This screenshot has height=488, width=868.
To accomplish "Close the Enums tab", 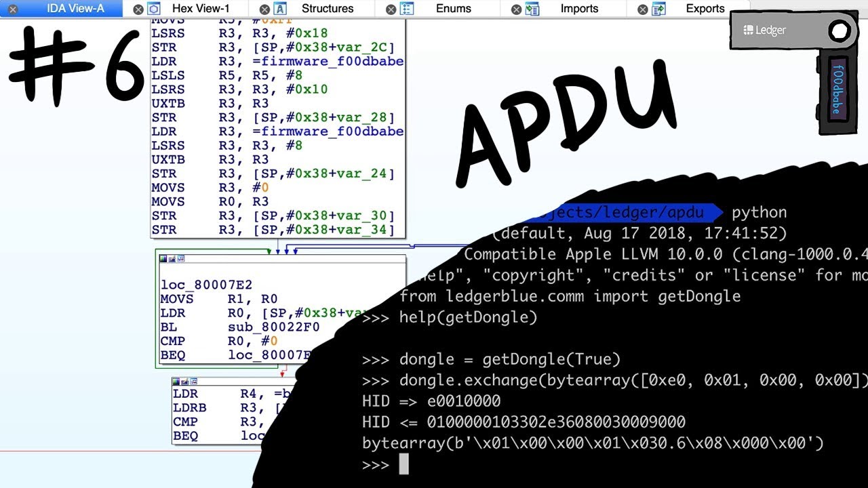I will click(391, 9).
